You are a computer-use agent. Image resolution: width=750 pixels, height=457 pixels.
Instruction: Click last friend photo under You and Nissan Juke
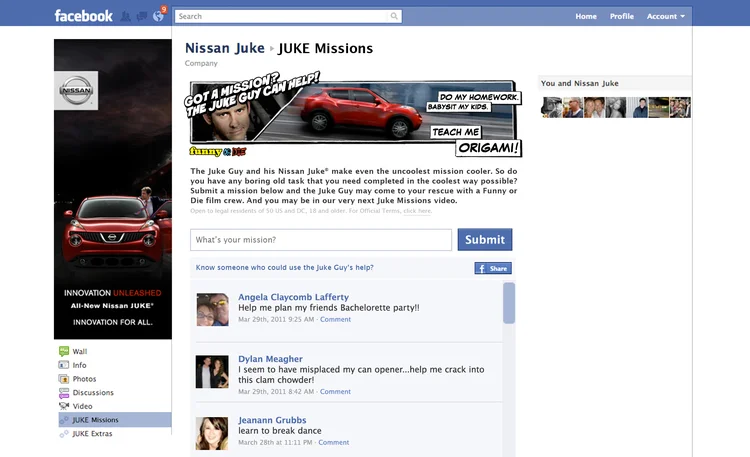(680, 107)
